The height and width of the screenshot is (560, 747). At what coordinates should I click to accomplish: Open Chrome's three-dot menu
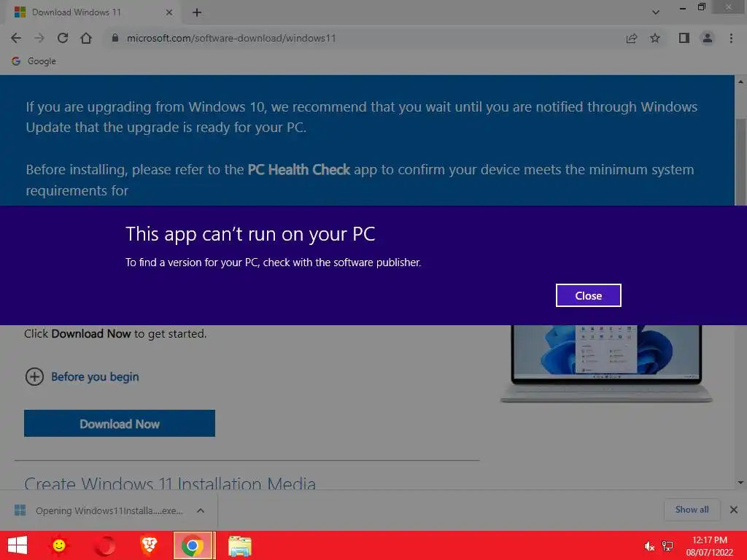[x=731, y=38]
